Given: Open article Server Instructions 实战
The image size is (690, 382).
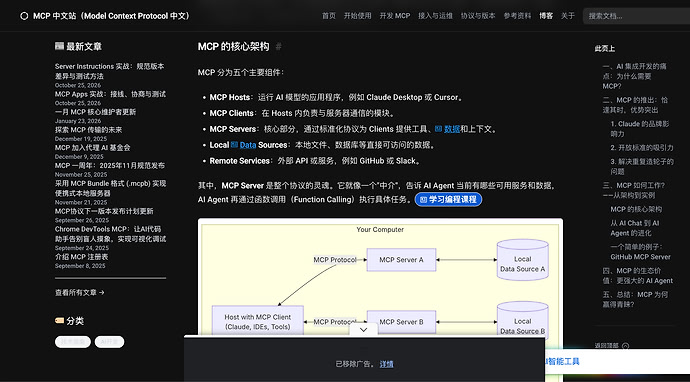Looking at the screenshot, I should (x=110, y=71).
